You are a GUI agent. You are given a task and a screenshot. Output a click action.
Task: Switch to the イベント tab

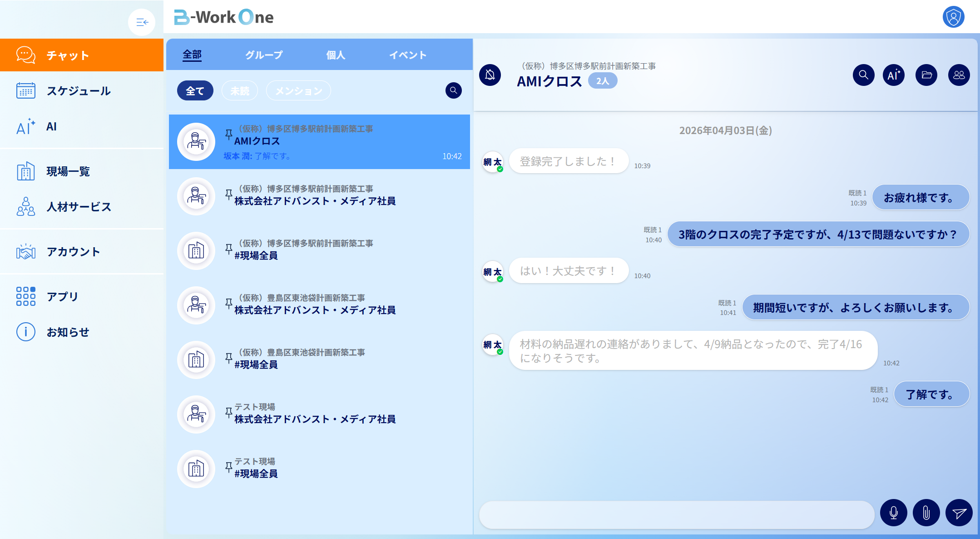408,55
